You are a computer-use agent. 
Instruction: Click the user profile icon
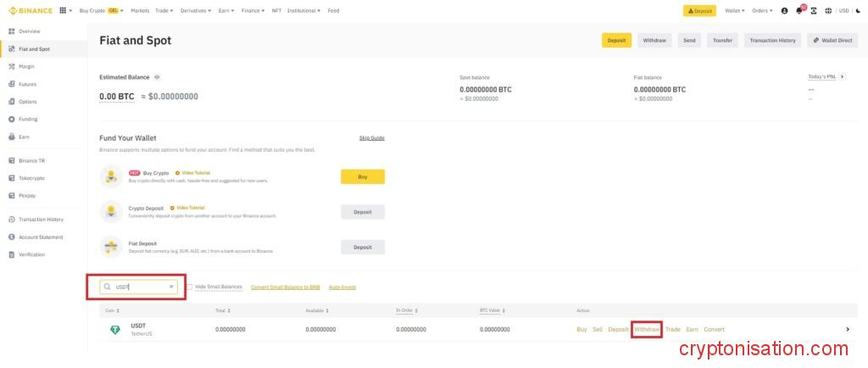[784, 11]
